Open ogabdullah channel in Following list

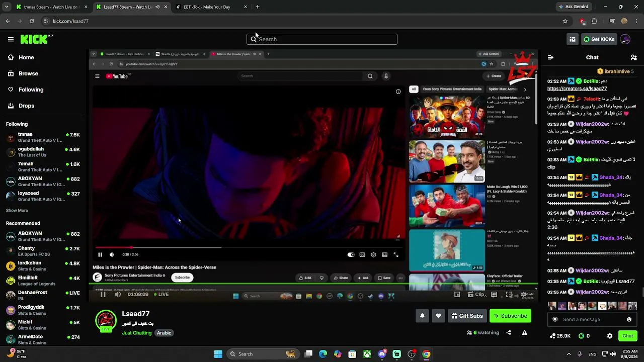(43, 152)
